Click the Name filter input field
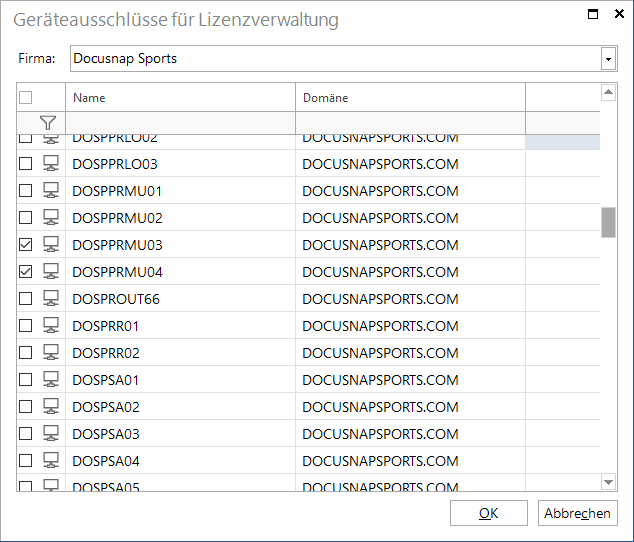This screenshot has height=542, width=634. tap(180, 123)
